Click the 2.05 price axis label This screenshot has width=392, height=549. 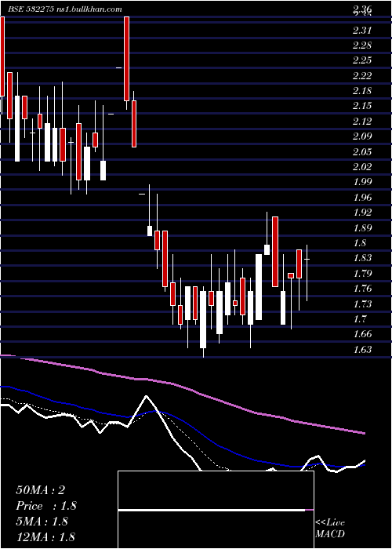362,151
